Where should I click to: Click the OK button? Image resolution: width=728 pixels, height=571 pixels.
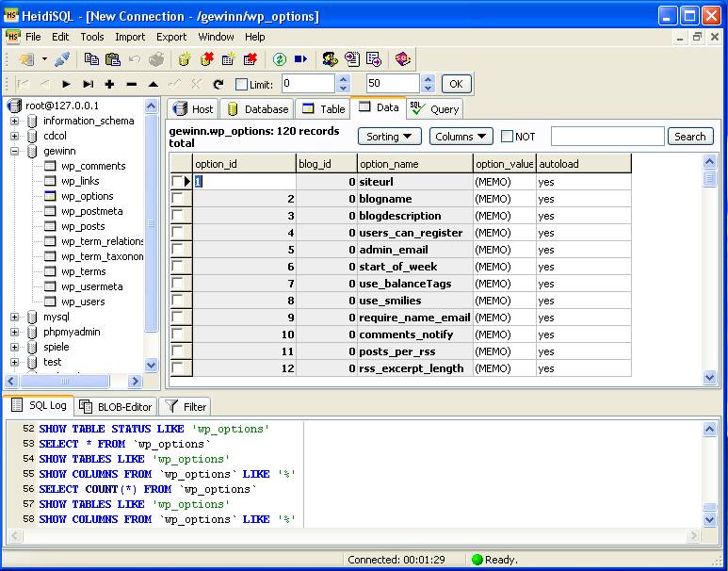point(457,84)
